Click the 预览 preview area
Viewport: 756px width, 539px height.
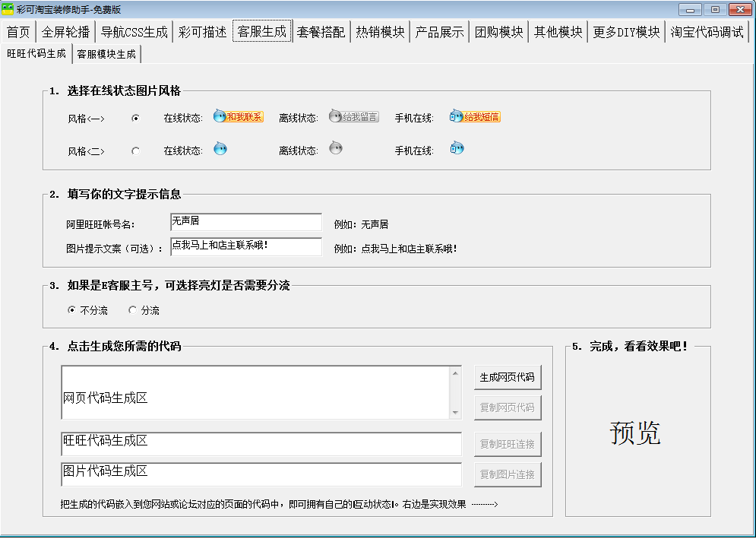tap(635, 433)
